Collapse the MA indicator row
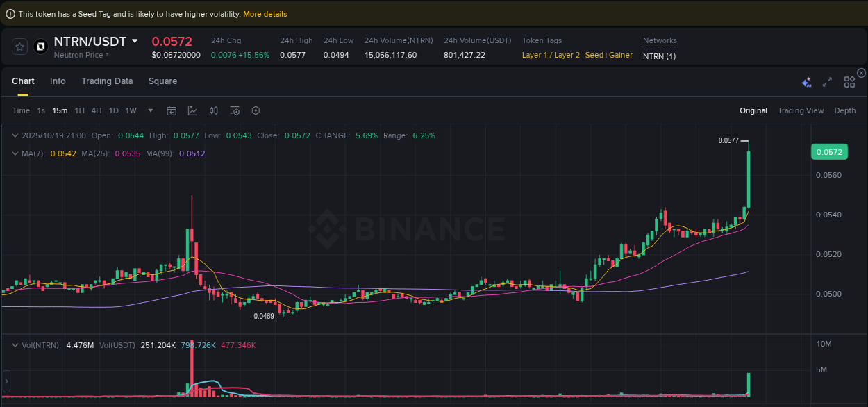This screenshot has width=868, height=407. click(x=15, y=152)
